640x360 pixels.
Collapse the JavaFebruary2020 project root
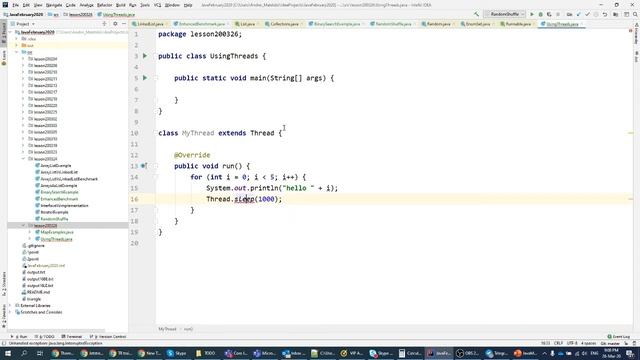point(10,32)
